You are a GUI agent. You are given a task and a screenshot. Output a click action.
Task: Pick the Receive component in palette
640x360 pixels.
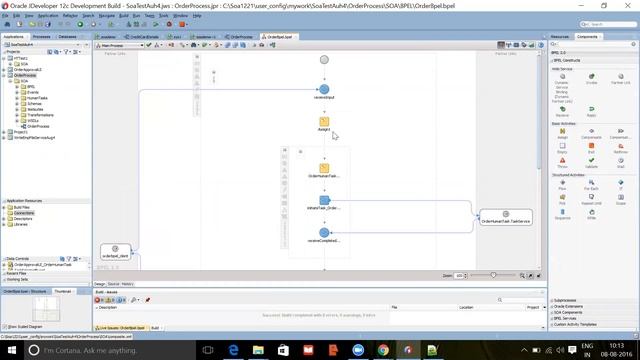pyautogui.click(x=562, y=111)
